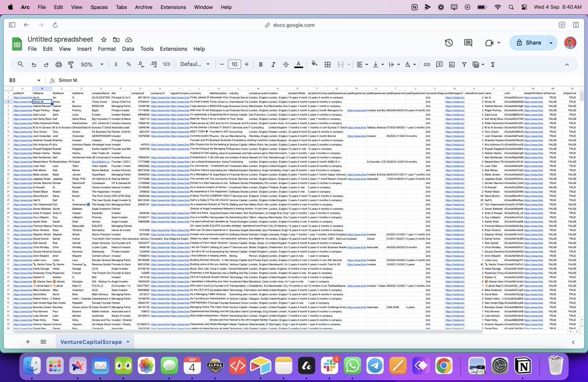This screenshot has width=588, height=382.
Task: Apply strikethrough formatting
Action: (285, 64)
